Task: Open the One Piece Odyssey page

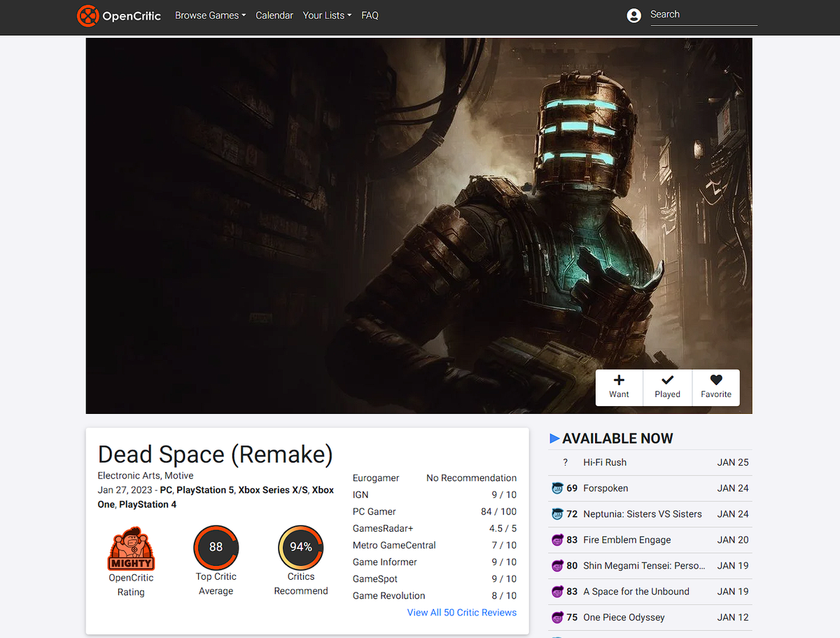Action: 624,618
